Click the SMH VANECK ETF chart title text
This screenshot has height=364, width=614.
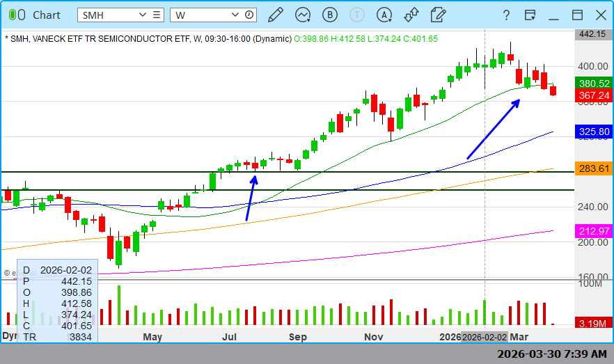pos(148,39)
